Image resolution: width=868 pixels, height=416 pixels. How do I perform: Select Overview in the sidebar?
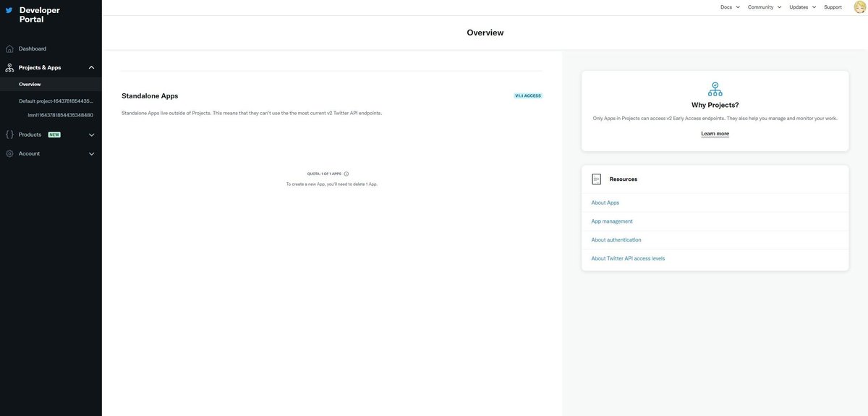(30, 84)
